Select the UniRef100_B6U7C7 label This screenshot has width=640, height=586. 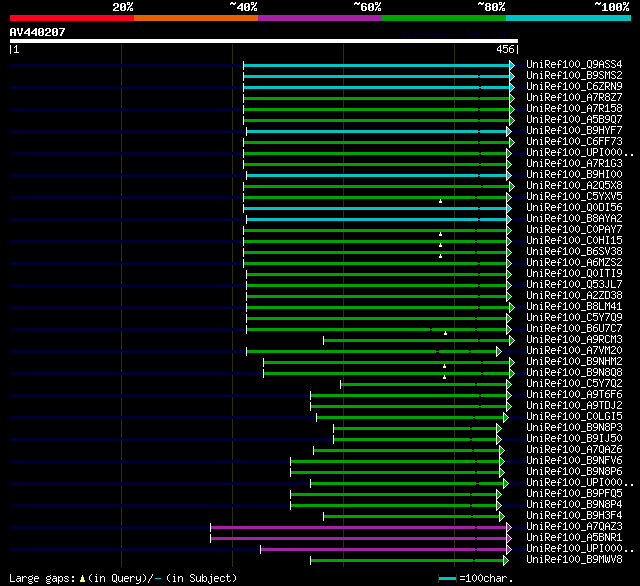tap(574, 329)
